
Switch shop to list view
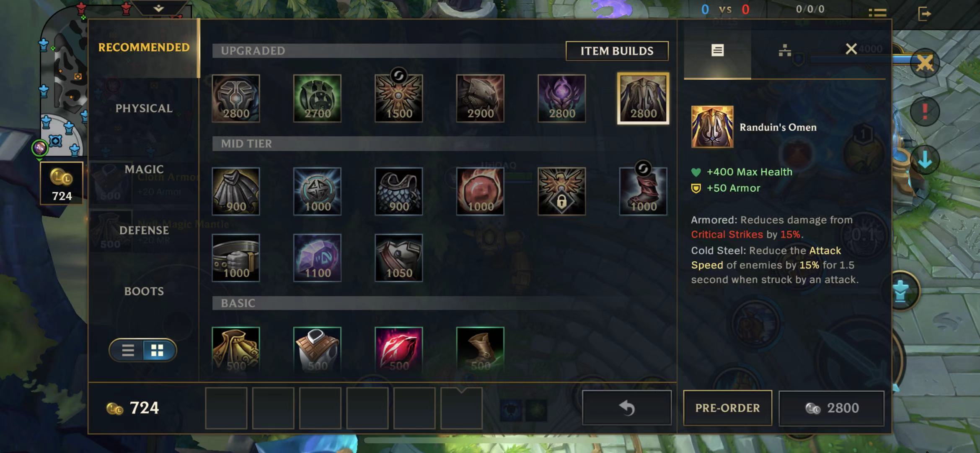[128, 350]
